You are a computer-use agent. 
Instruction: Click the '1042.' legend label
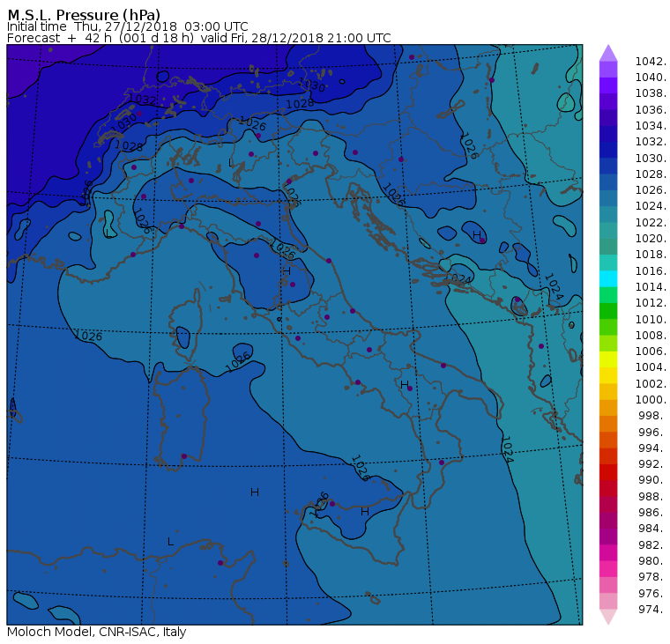pyautogui.click(x=651, y=62)
